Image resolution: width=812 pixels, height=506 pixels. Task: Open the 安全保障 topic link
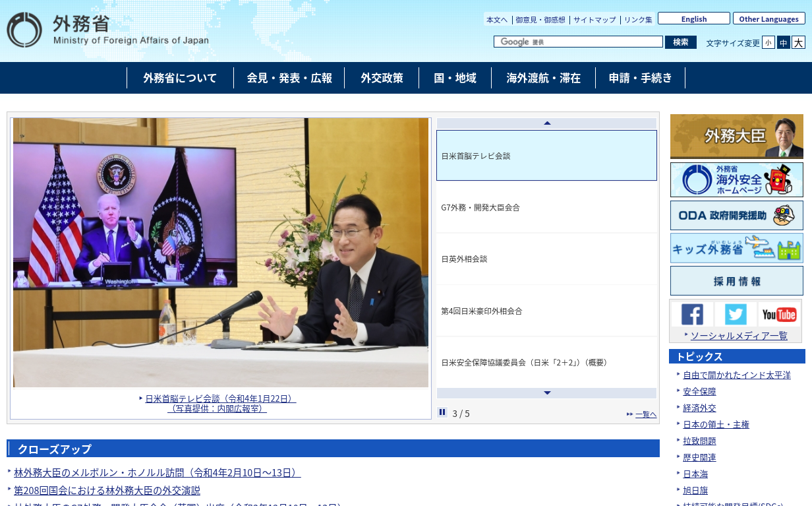[699, 391]
